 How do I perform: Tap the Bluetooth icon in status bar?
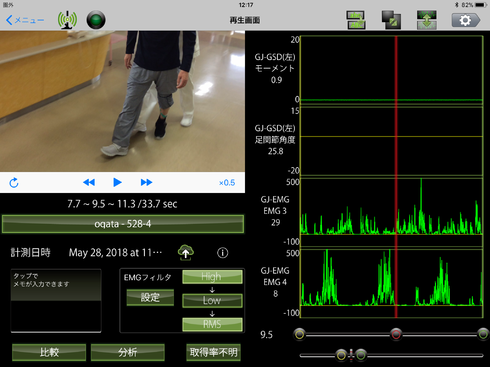[x=457, y=5]
